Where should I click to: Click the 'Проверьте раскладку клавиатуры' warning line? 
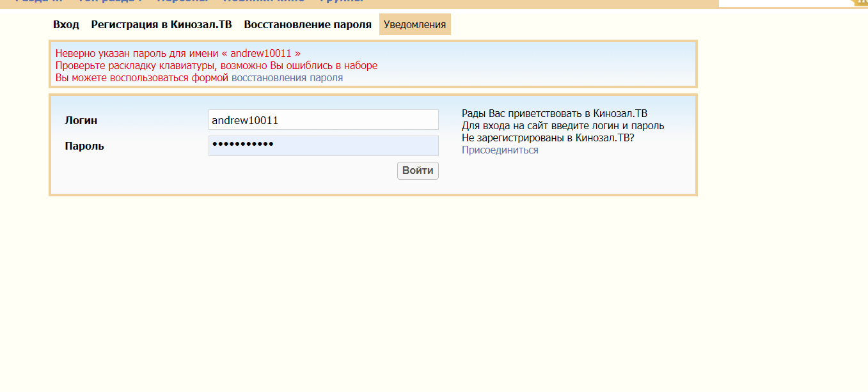(216, 66)
